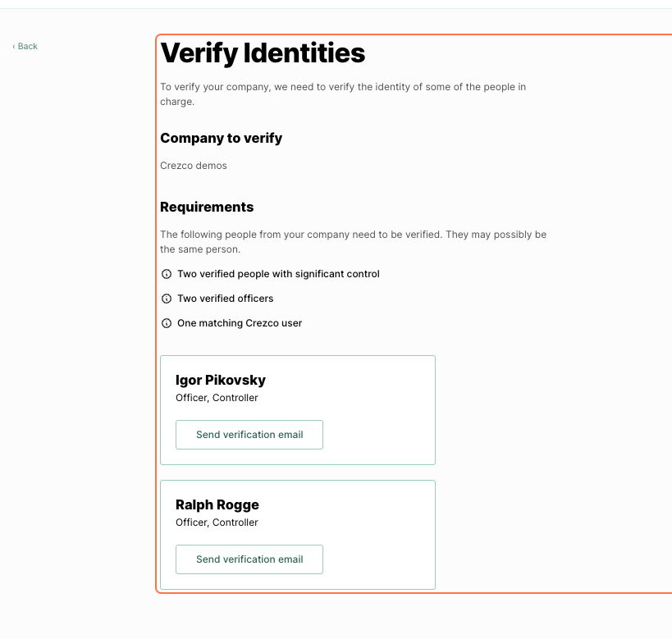Click the Back link
Image resolution: width=672 pixels, height=639 pixels.
[x=25, y=46]
